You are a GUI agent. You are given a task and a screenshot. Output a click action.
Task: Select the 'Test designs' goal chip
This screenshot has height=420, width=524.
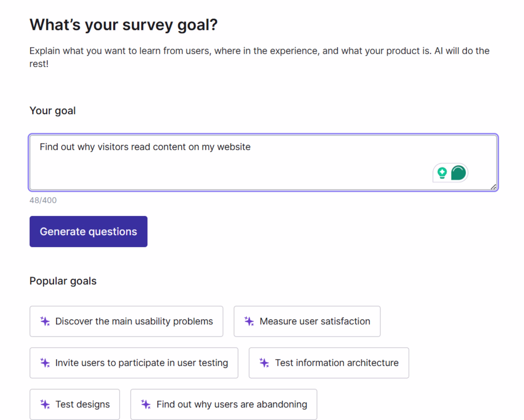coord(74,404)
